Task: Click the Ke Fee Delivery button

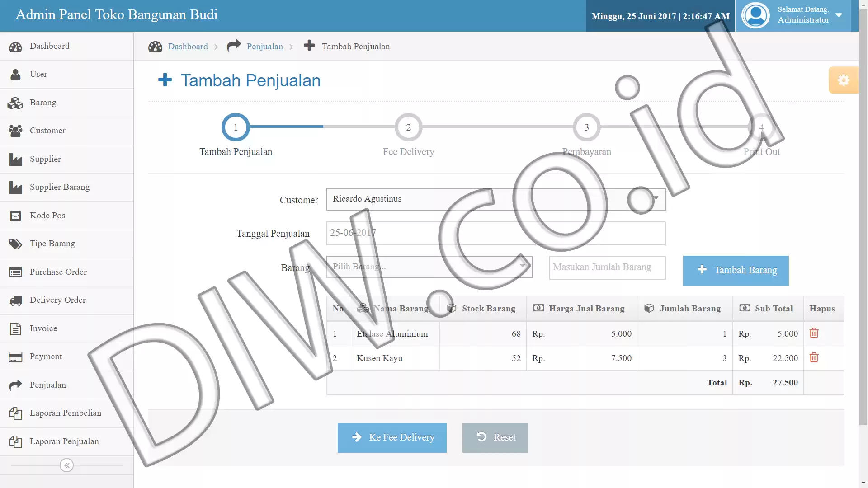Action: 392,437
